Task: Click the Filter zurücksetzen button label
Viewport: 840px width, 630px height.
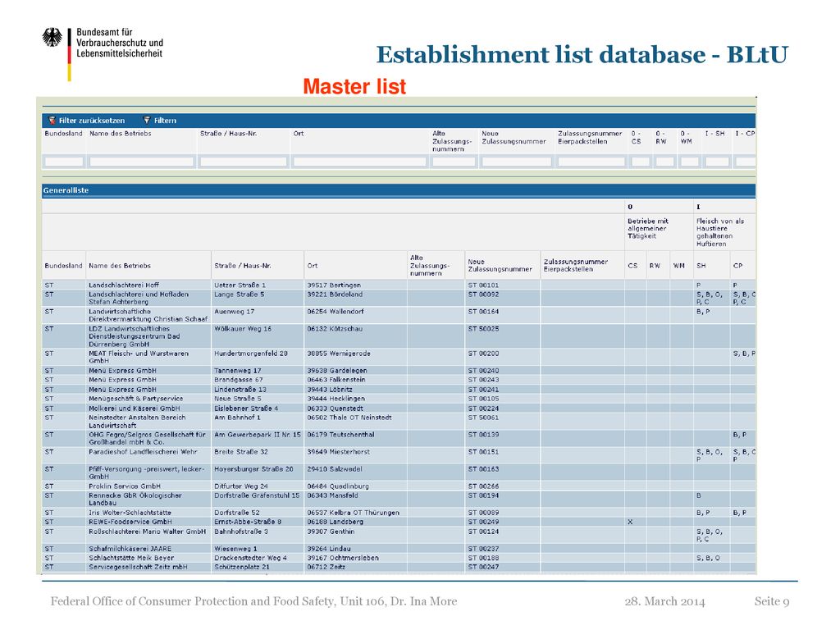Action: [92, 121]
